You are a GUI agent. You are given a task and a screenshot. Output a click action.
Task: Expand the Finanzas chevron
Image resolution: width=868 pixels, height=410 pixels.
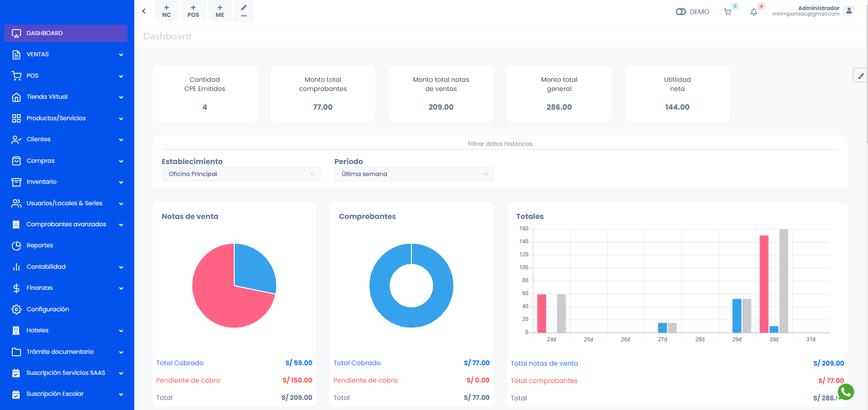coord(121,288)
